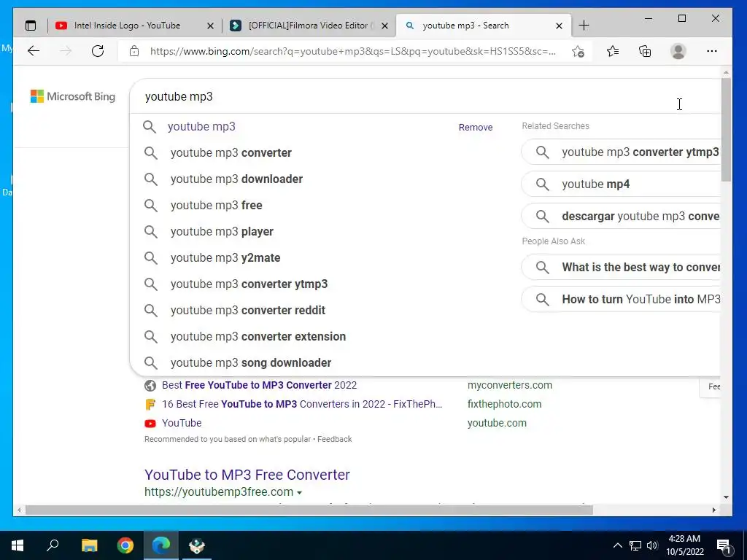Pick suggestion youtube mp3 converter ytmp3
This screenshot has width=747, height=560.
point(249,284)
